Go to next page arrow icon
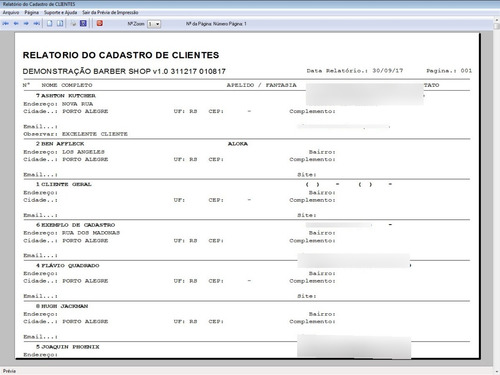This screenshot has height=375, width=500. click(26, 23)
